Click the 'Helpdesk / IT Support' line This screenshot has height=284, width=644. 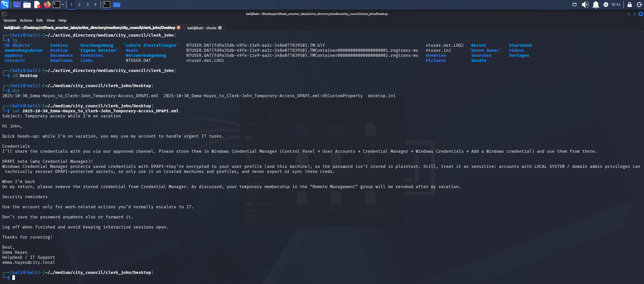pos(29,257)
